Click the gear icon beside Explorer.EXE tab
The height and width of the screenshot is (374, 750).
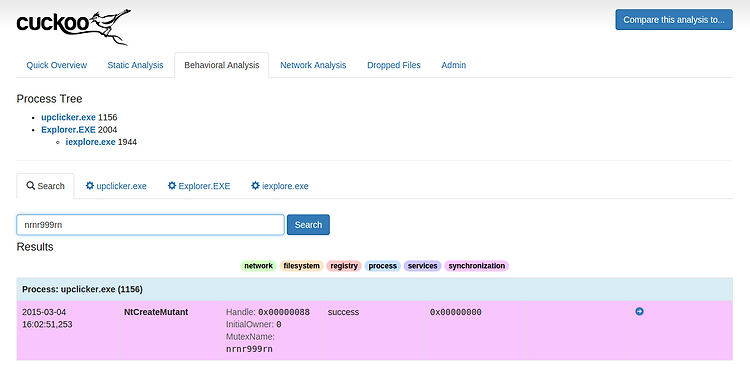[172, 186]
